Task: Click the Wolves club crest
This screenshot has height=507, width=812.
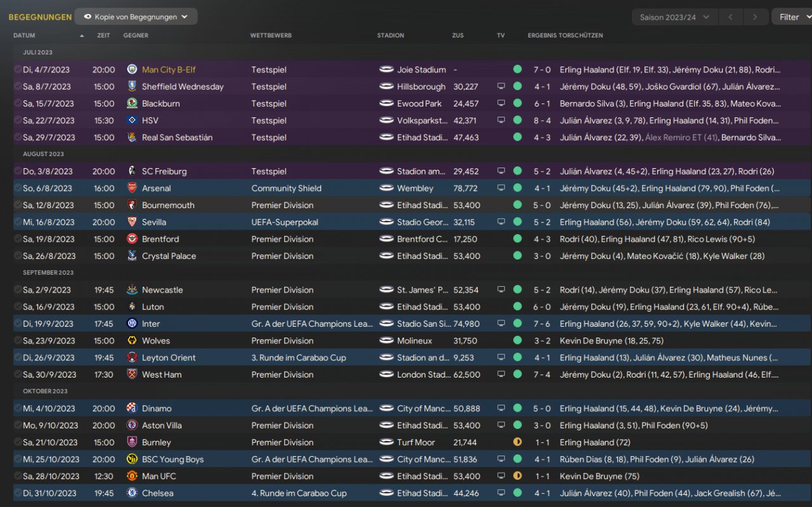Action: coord(132,341)
